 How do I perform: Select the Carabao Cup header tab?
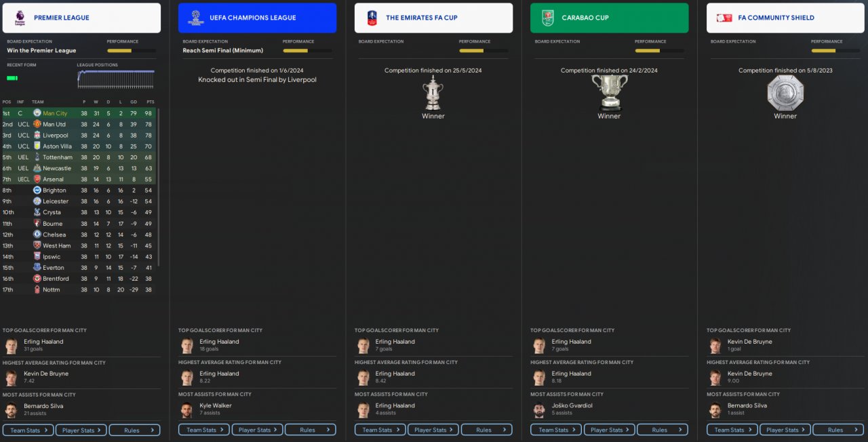coord(609,18)
